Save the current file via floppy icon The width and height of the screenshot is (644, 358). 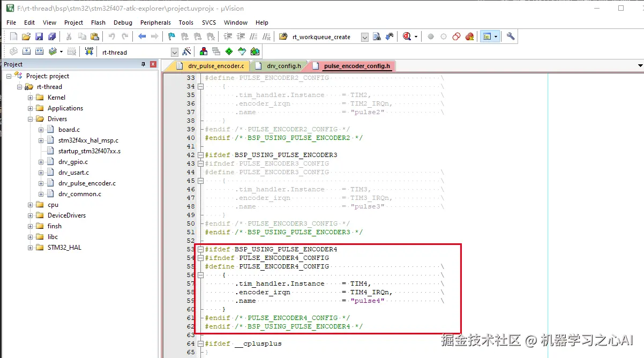[39, 36]
